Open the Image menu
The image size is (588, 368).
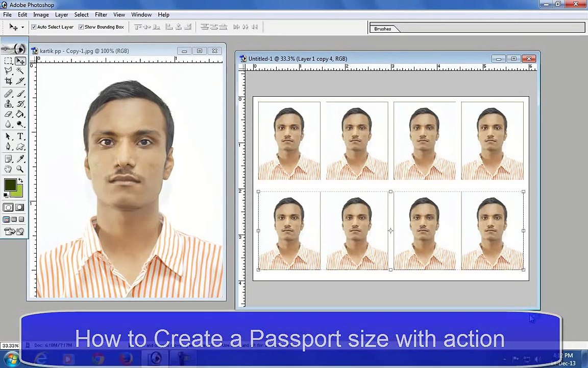point(41,15)
